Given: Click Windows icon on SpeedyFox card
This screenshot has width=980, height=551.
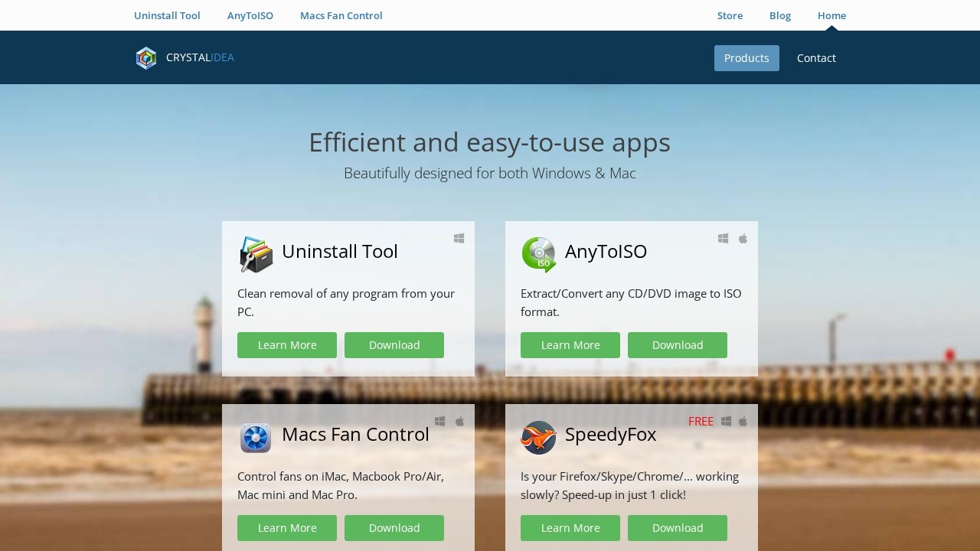Looking at the screenshot, I should coord(726,422).
